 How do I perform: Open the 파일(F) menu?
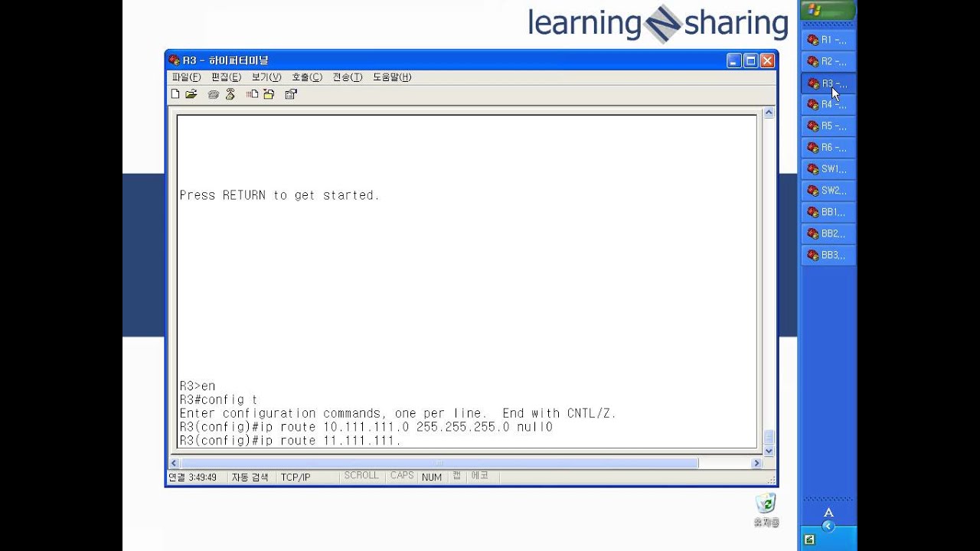point(186,77)
